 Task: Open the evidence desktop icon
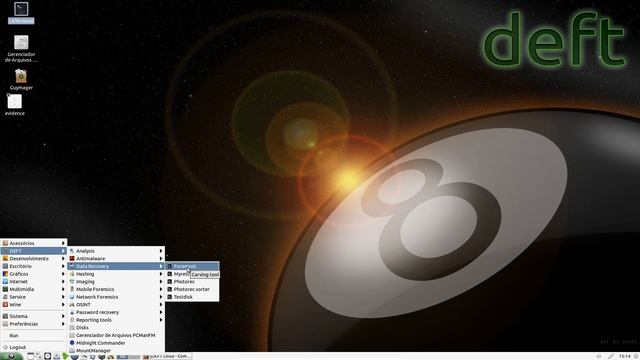15,105
